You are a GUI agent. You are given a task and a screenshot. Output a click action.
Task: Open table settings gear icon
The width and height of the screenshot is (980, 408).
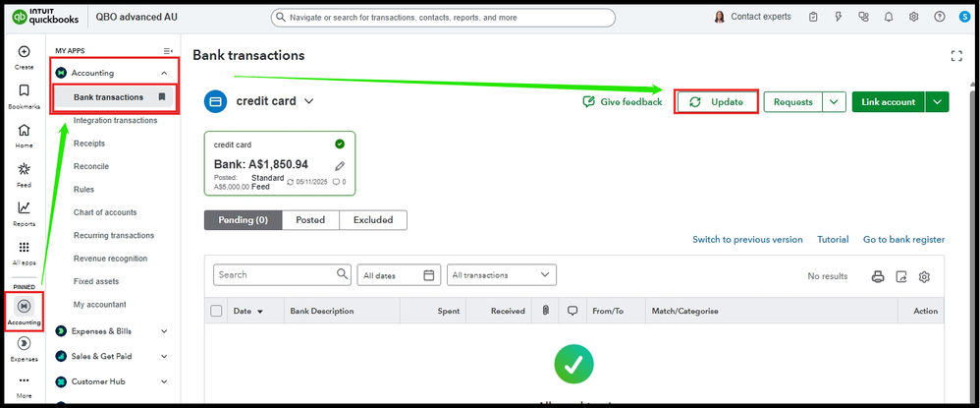(925, 276)
